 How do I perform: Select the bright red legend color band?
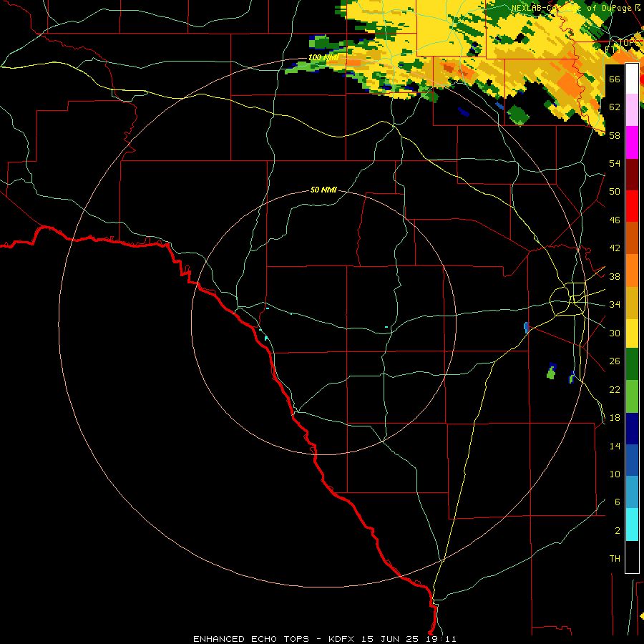point(632,206)
